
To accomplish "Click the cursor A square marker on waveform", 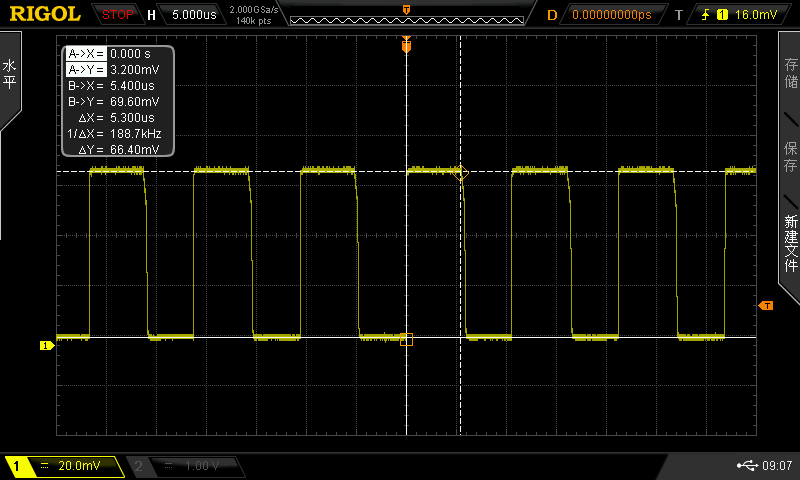I will coord(406,339).
